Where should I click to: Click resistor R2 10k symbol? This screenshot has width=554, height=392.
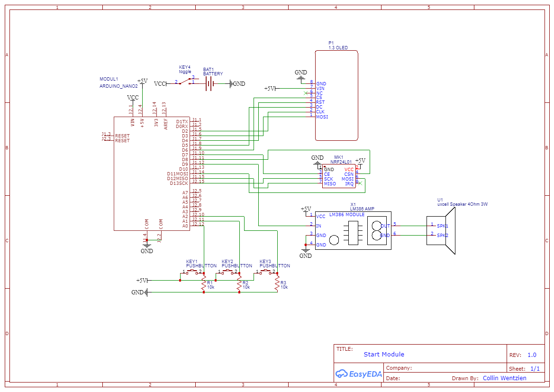239,283
